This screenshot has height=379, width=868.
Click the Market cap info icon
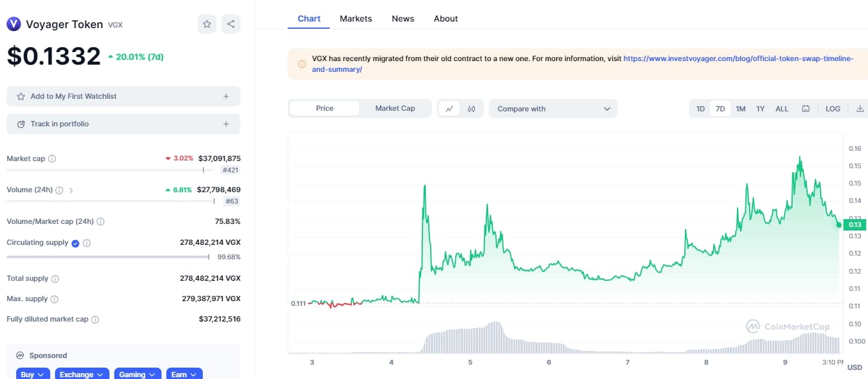[52, 159]
